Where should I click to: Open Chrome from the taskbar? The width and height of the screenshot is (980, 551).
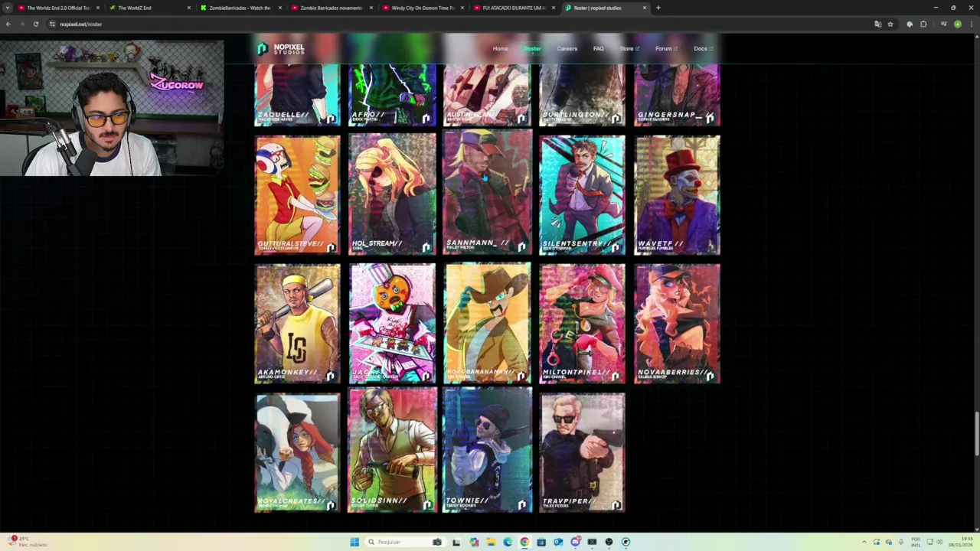click(x=524, y=542)
